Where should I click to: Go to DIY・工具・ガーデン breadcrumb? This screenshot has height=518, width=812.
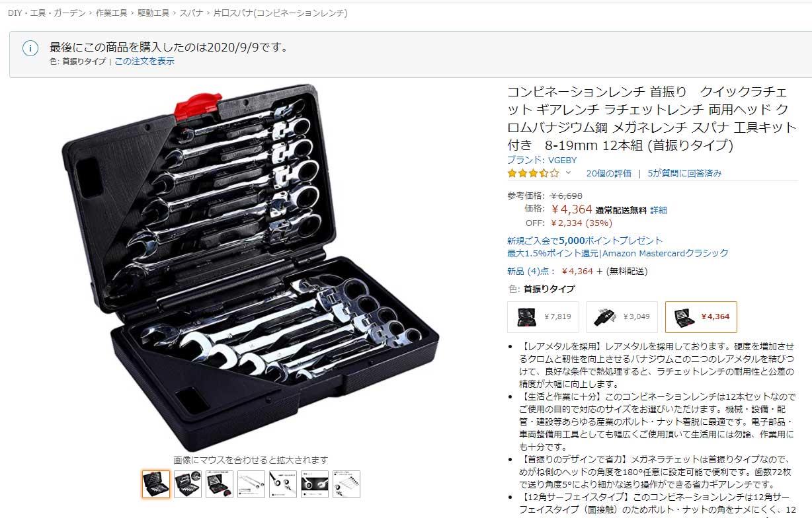click(46, 13)
